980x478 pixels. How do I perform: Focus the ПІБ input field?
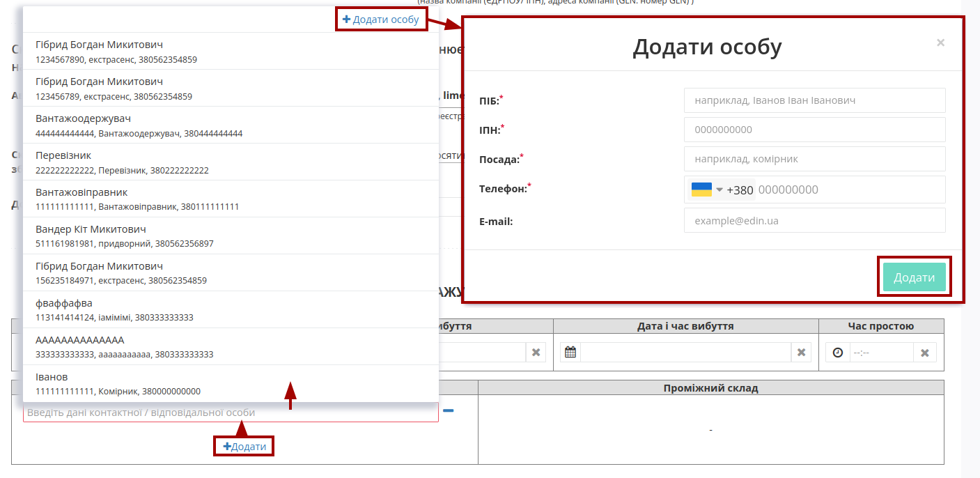point(815,100)
